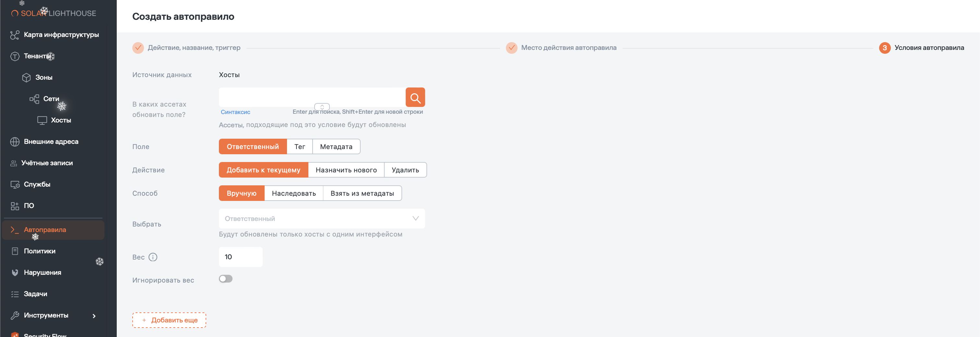Choose Добавить к текущему action
980x337 pixels.
[263, 170]
